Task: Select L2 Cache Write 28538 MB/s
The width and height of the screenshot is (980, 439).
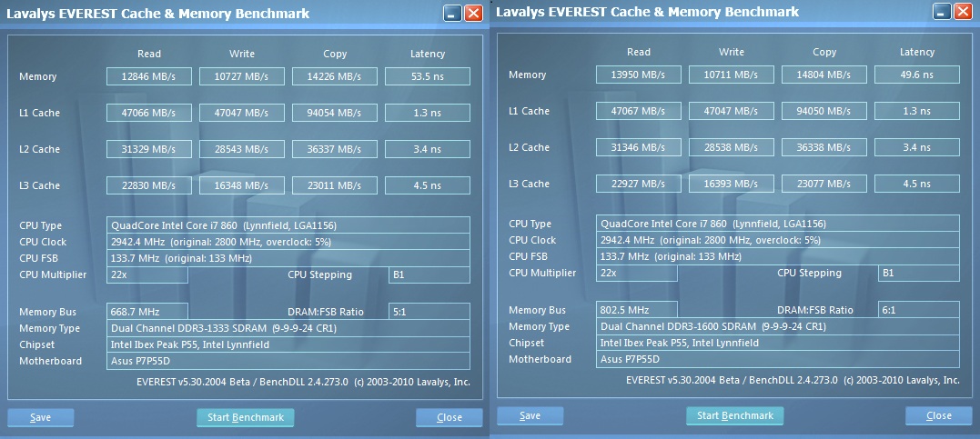Action: coord(732,147)
